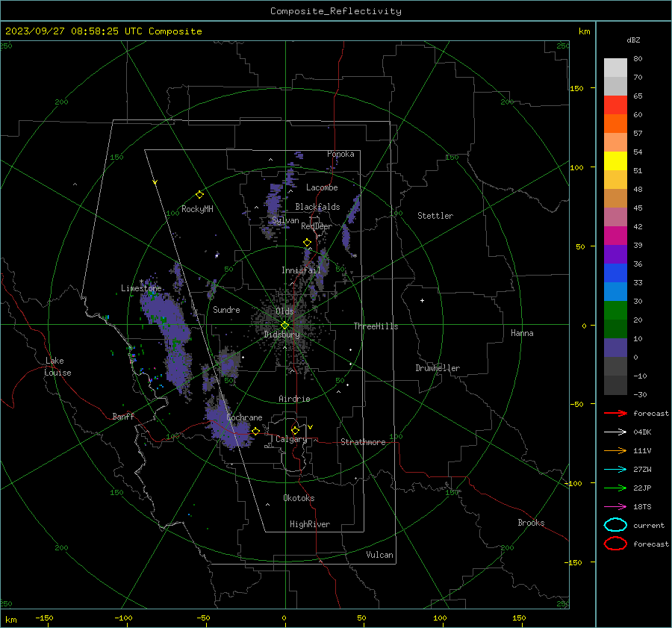Click the -30 value in dBZ legend
Viewport: 672px width, 628px height.
point(640,394)
